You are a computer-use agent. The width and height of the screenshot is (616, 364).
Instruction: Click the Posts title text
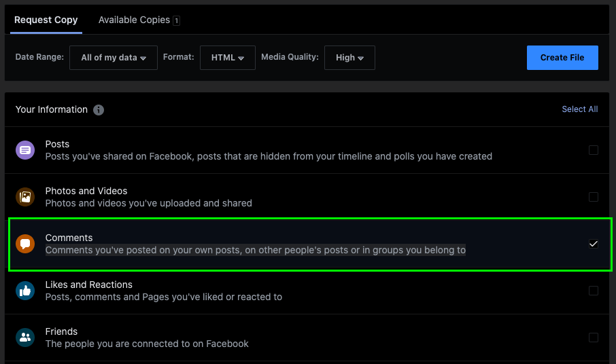[x=57, y=144]
